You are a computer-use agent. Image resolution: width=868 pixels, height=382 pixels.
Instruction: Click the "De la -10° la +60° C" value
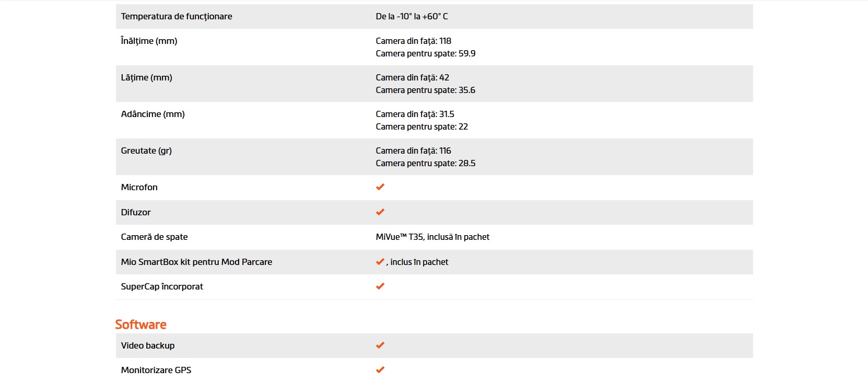click(412, 17)
